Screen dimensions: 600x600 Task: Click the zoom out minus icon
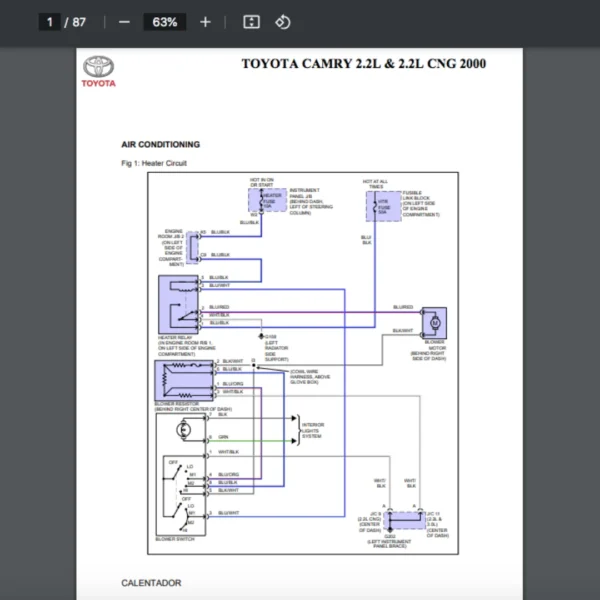click(124, 22)
